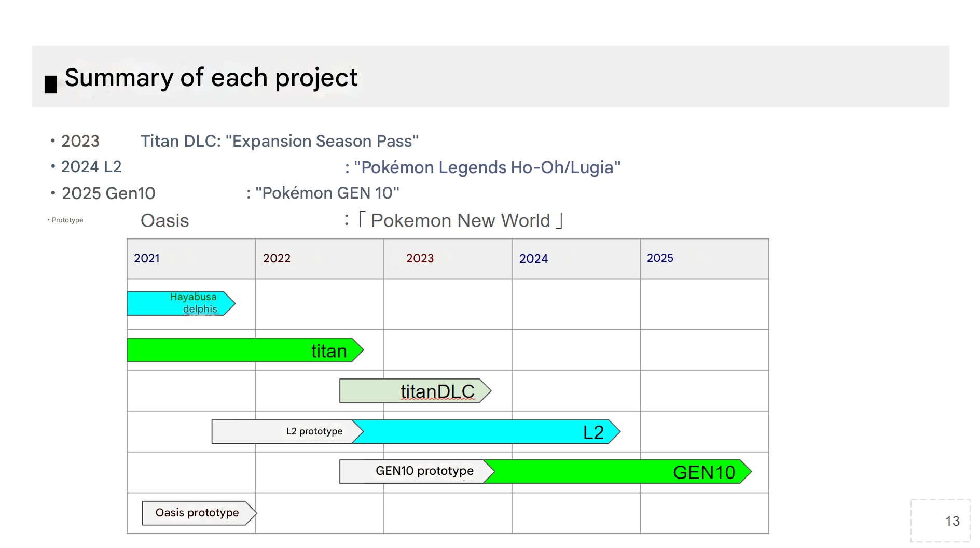Select the 2024 column header in chart

576,259
